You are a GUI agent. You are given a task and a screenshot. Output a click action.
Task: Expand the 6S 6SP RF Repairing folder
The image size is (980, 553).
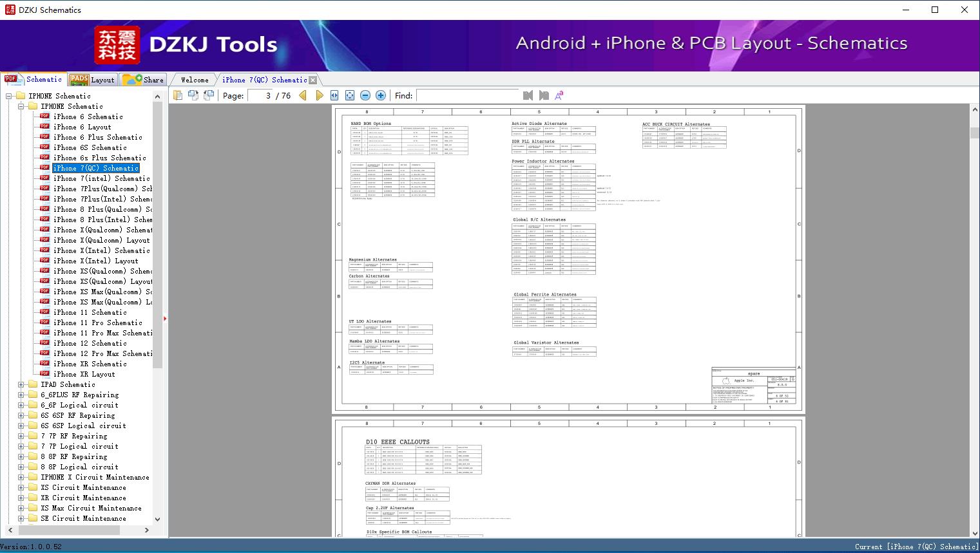21,415
